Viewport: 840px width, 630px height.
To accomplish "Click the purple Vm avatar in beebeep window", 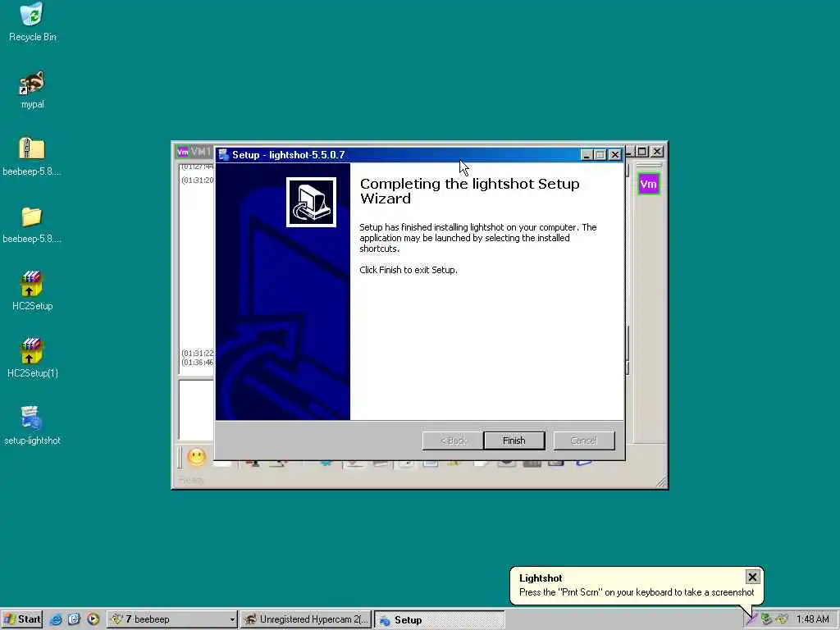I will click(x=648, y=185).
